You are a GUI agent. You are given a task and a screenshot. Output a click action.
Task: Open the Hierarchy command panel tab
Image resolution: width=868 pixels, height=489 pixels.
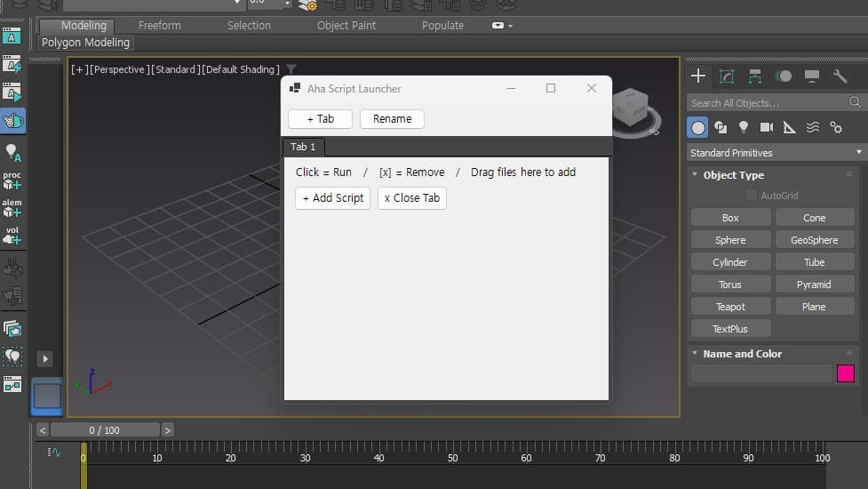(755, 76)
